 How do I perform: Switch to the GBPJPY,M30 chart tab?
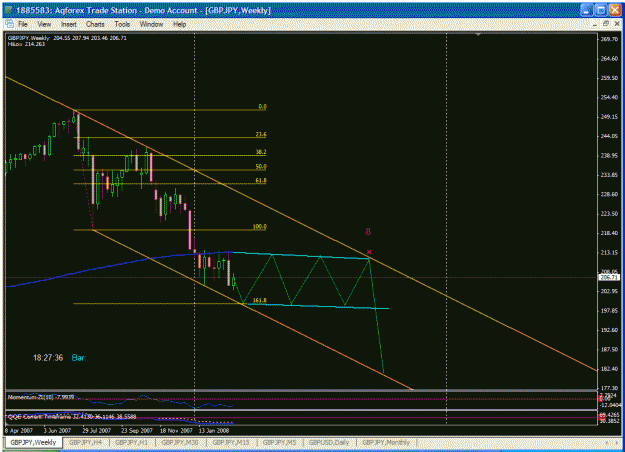(180, 442)
